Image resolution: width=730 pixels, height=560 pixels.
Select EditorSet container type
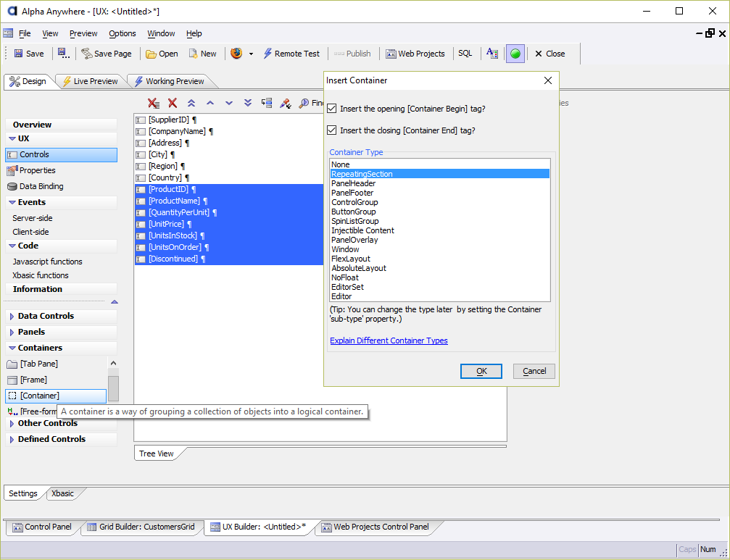point(440,287)
